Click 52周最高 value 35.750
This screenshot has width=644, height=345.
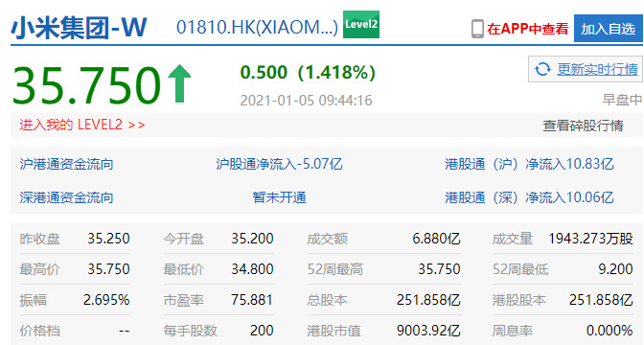coord(439,269)
